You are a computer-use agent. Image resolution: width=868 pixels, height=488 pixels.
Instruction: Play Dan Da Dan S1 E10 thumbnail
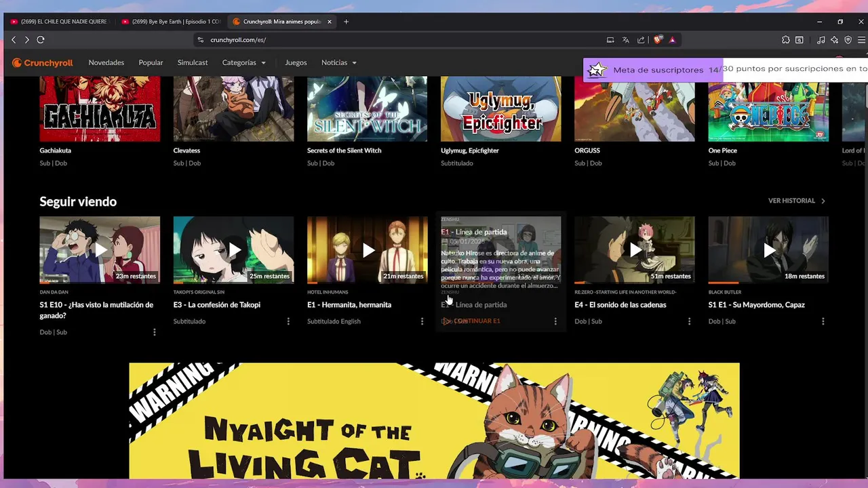click(x=100, y=250)
